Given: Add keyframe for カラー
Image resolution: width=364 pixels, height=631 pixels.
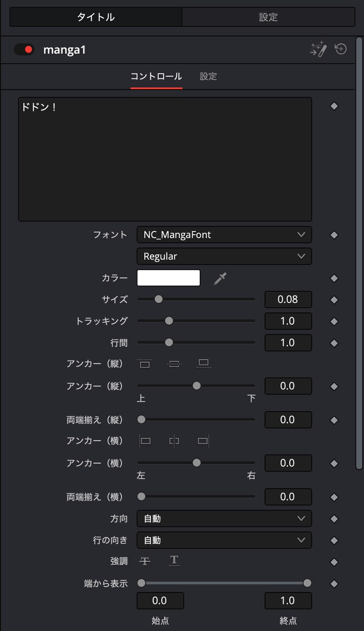Looking at the screenshot, I should point(334,278).
